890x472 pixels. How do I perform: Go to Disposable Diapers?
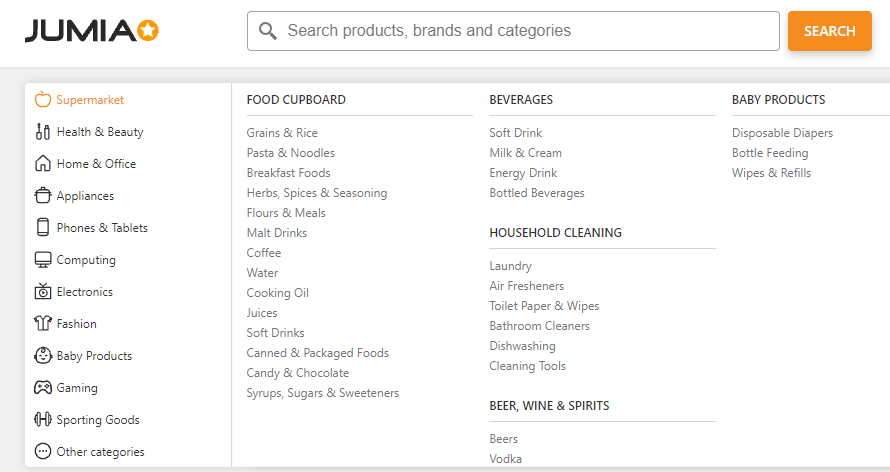point(782,133)
